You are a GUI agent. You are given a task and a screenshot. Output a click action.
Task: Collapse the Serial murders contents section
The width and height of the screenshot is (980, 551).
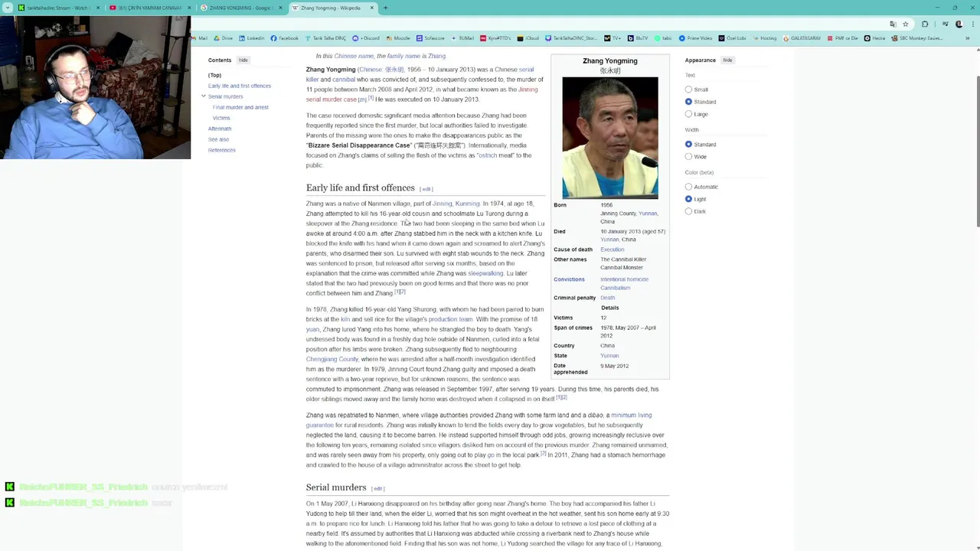(x=204, y=96)
